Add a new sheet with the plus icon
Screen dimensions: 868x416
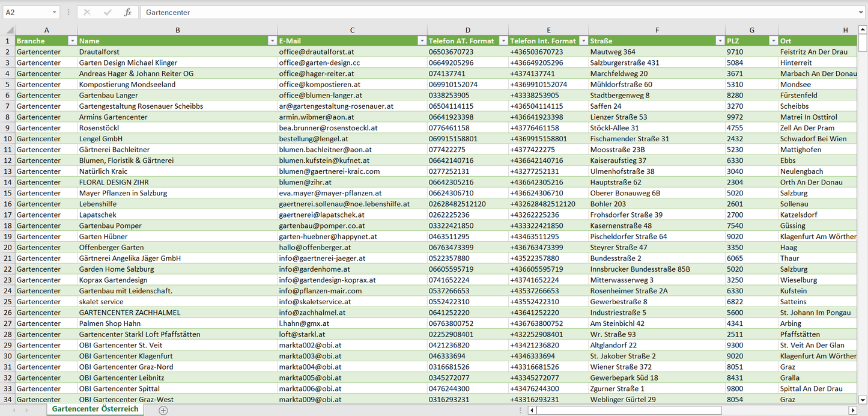coord(163,410)
